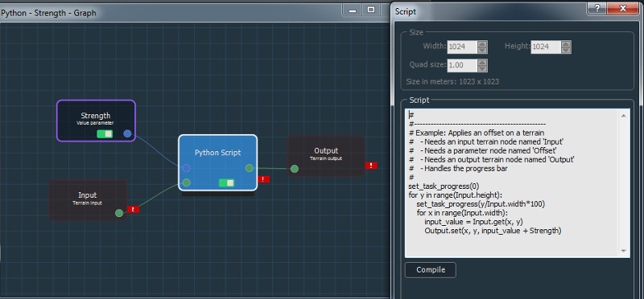Click the script editor scroll up arrow
The width and height of the screenshot is (644, 299).
[x=623, y=116]
